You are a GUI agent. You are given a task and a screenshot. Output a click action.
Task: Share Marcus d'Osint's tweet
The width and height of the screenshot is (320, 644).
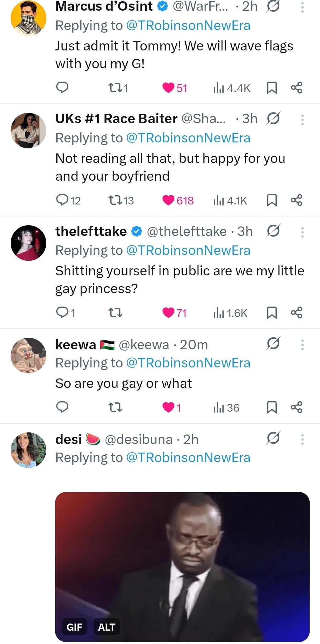click(297, 88)
